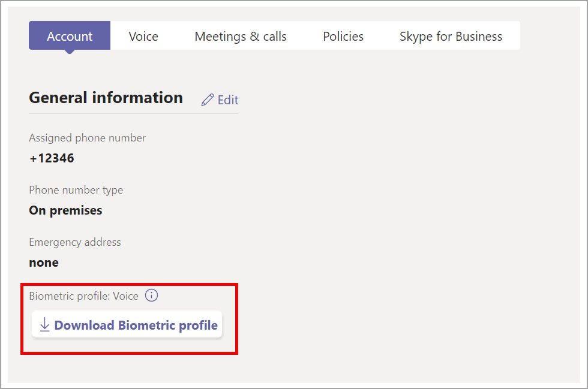Viewport: 588px width, 389px height.
Task: Go to Meetings & calls tab
Action: 241,37
